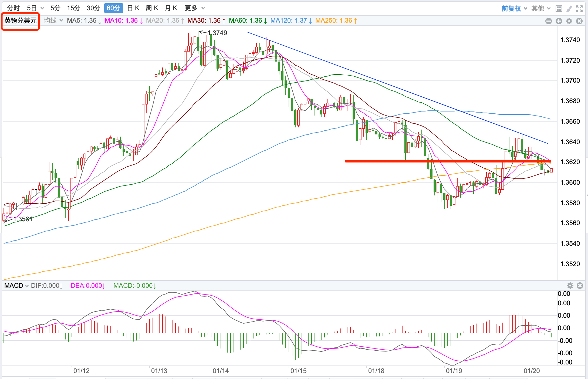Click the DIF value label

47,286
